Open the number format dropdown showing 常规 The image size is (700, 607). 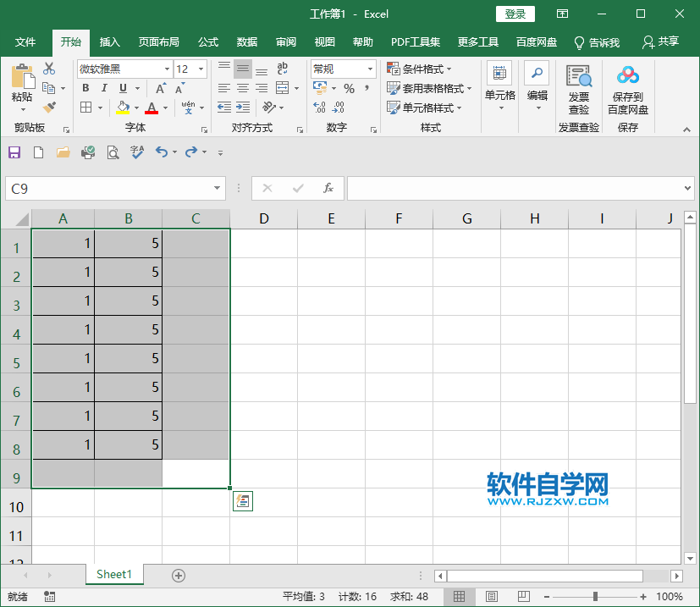(370, 69)
